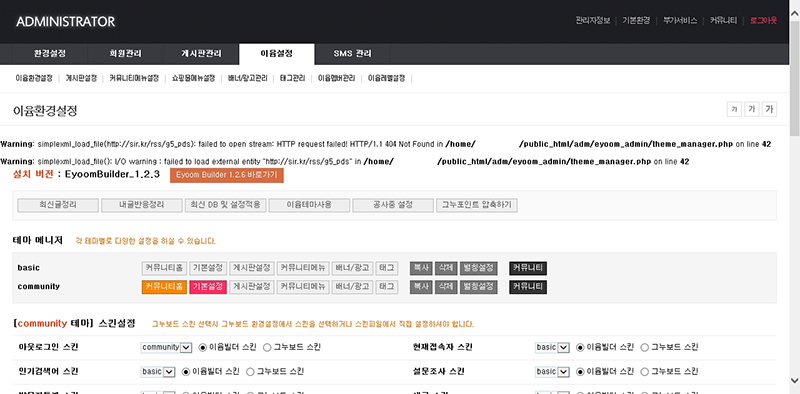Click the 최신글정리 button
The image size is (800, 394).
click(x=58, y=205)
